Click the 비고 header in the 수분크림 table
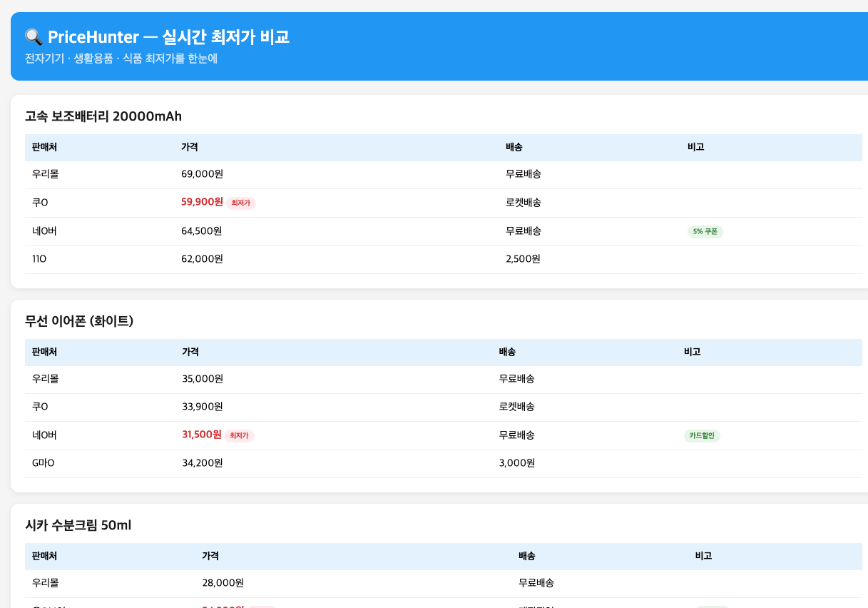This screenshot has width=868, height=608. (x=704, y=556)
